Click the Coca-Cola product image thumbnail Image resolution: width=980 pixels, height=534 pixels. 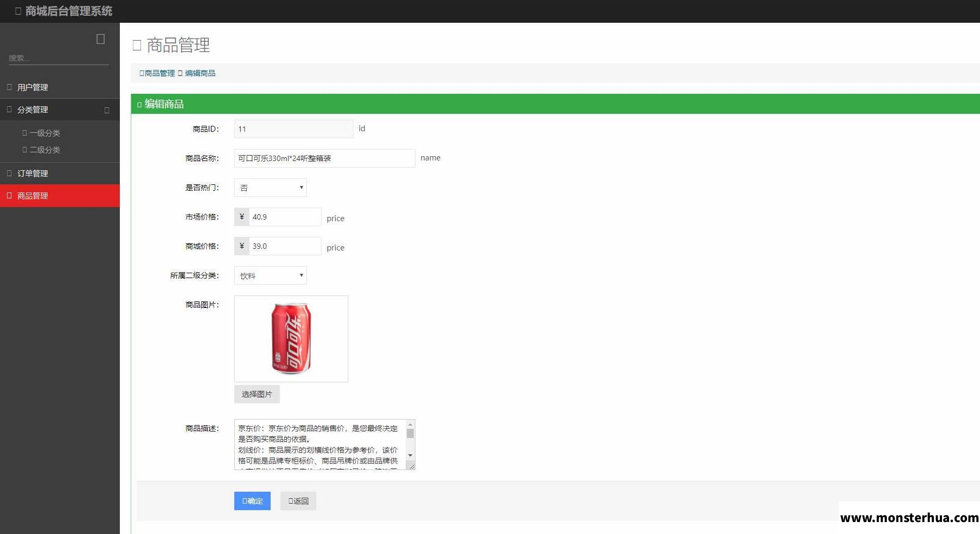(291, 339)
